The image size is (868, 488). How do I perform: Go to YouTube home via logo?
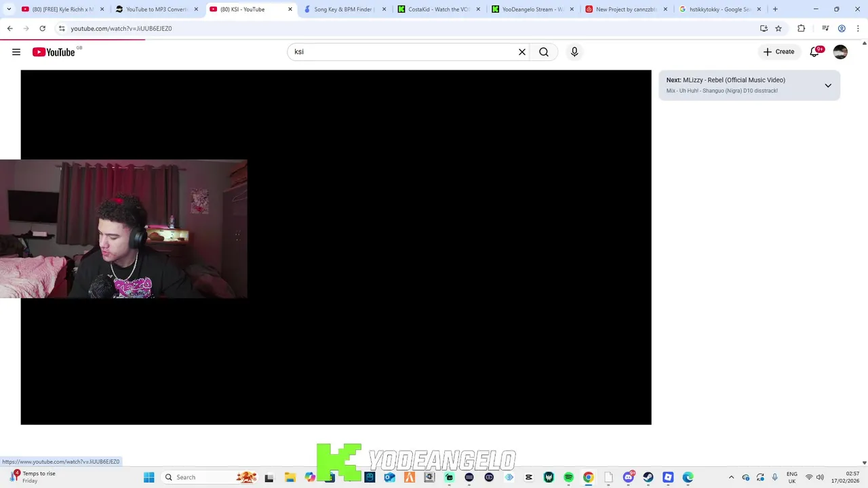pyautogui.click(x=54, y=52)
